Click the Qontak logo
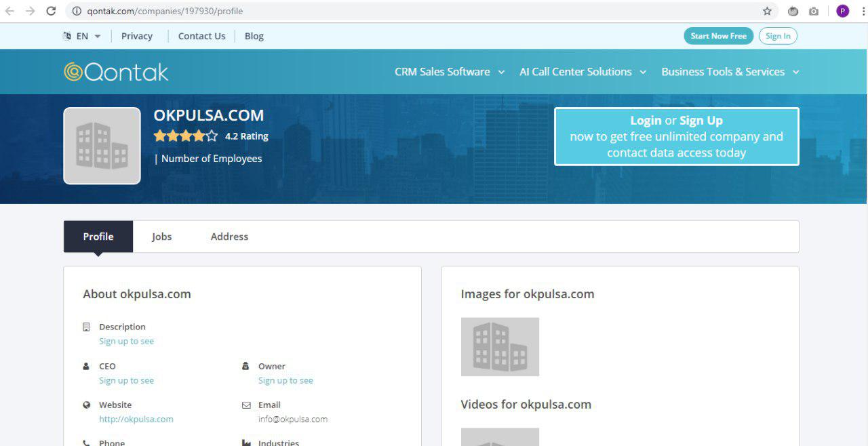The height and width of the screenshot is (446, 868). click(116, 72)
